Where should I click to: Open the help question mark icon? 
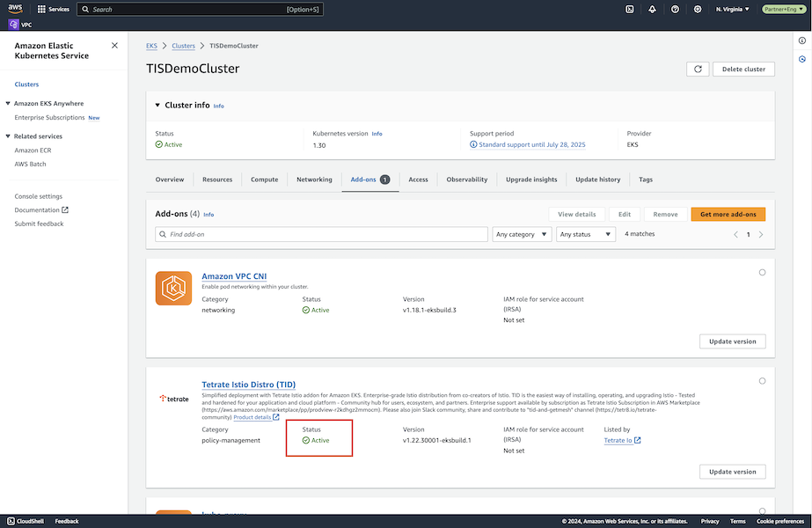click(676, 10)
